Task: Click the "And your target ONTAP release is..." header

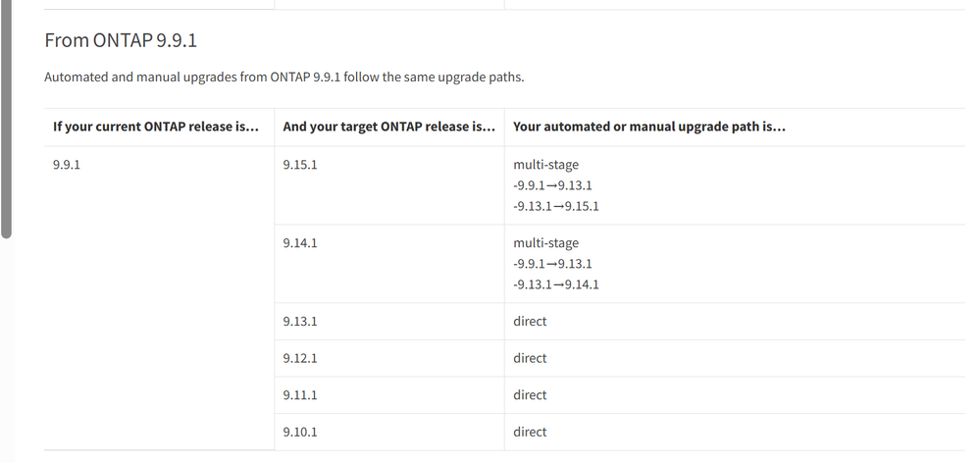Action: (x=388, y=127)
